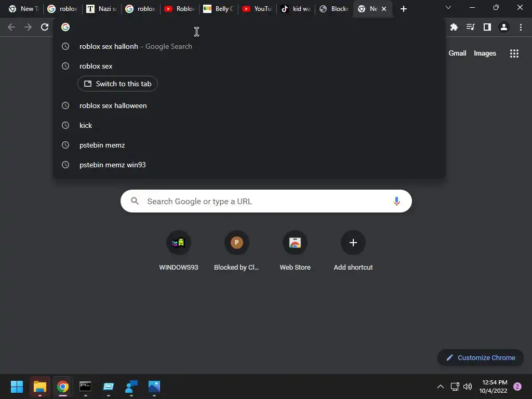Open the Chrome profile avatar icon
This screenshot has width=532, height=399.
pyautogui.click(x=504, y=27)
